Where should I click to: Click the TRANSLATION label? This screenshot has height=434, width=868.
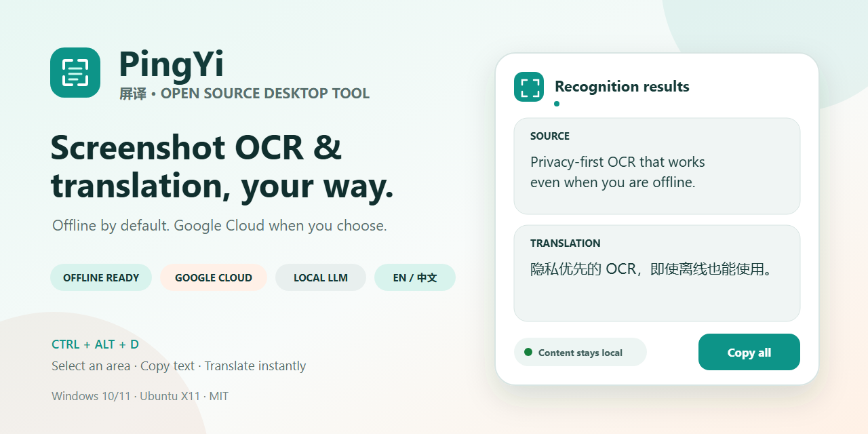pyautogui.click(x=566, y=243)
